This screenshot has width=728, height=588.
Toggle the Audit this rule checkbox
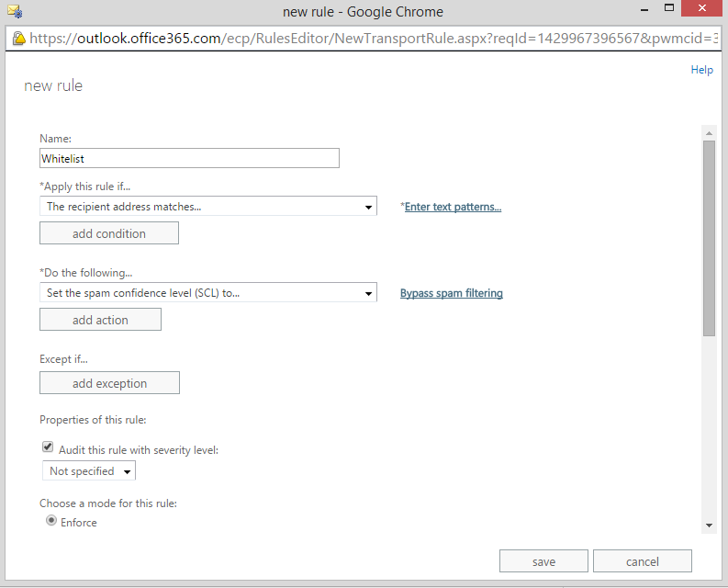click(48, 447)
